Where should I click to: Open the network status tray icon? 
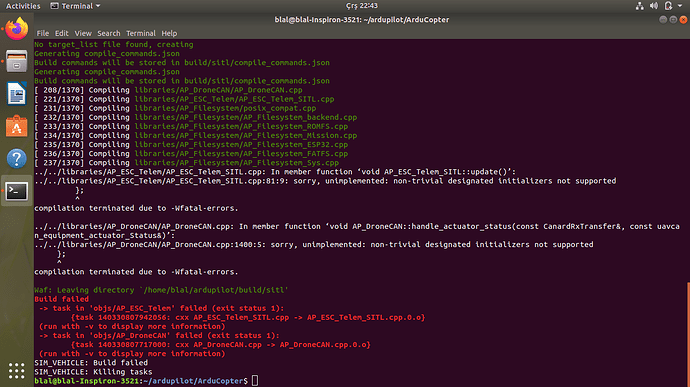(639, 6)
